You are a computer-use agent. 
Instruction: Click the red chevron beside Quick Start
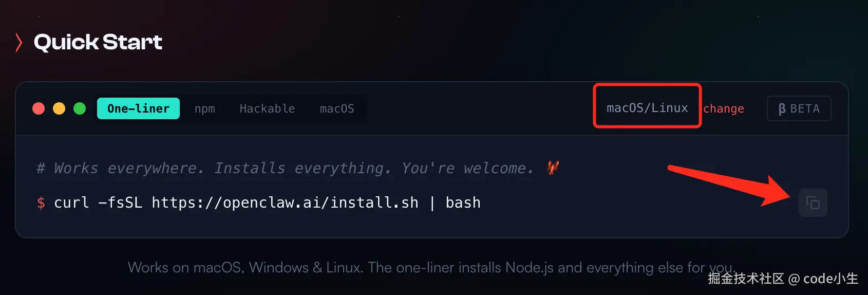pyautogui.click(x=19, y=42)
